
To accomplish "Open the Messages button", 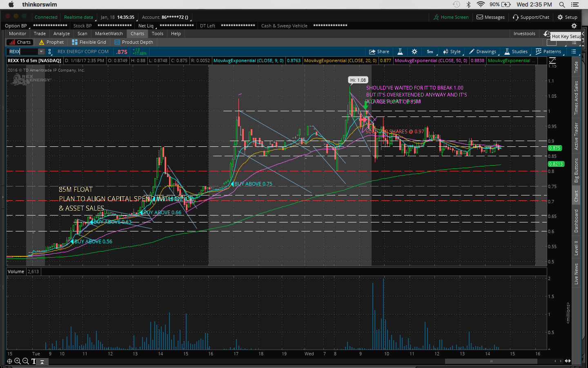I will click(491, 17).
